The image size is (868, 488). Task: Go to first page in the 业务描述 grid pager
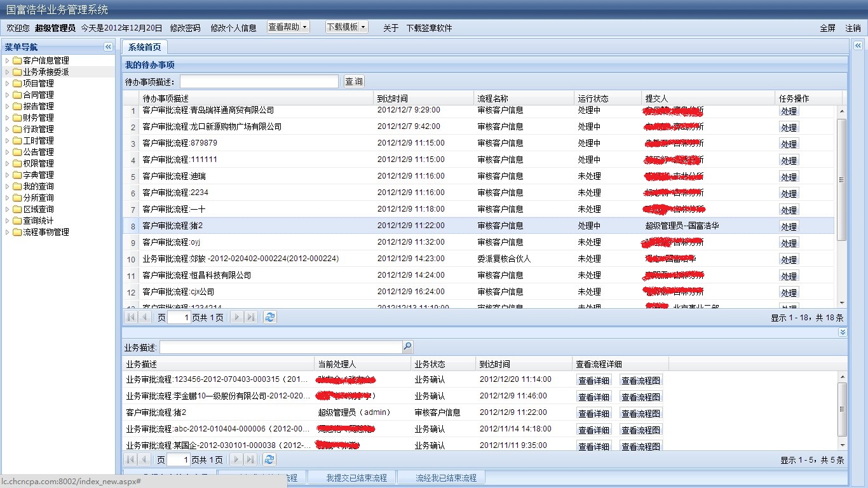(x=131, y=459)
